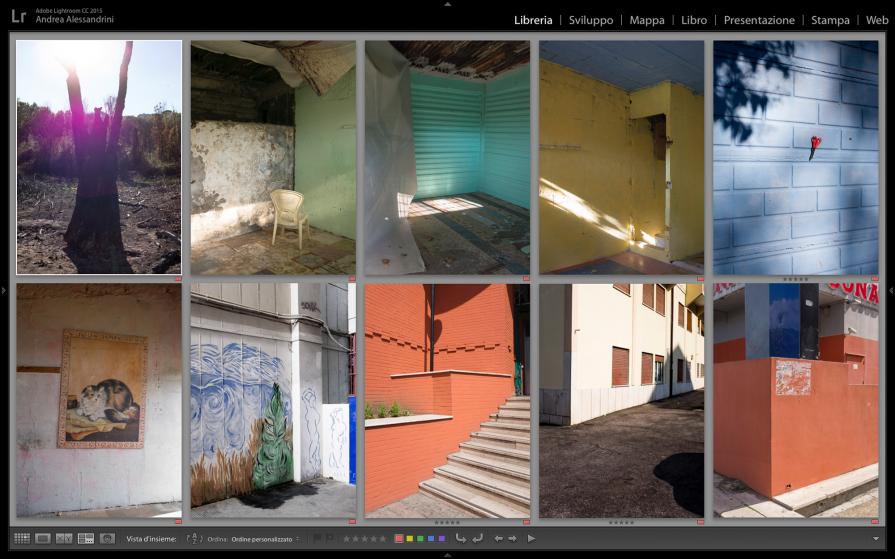This screenshot has width=895, height=559.
Task: Open Survey view icon
Action: click(86, 538)
